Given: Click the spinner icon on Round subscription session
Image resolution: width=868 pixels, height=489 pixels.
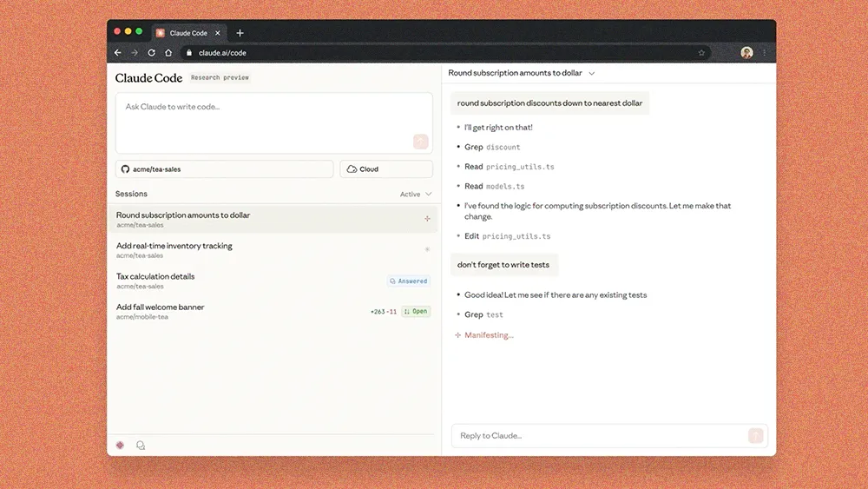Looking at the screenshot, I should (x=427, y=219).
